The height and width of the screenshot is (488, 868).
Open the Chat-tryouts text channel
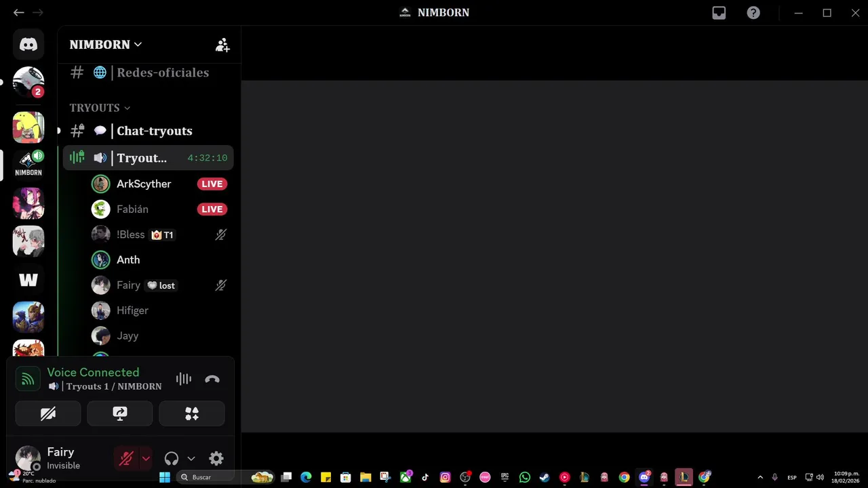(x=148, y=131)
